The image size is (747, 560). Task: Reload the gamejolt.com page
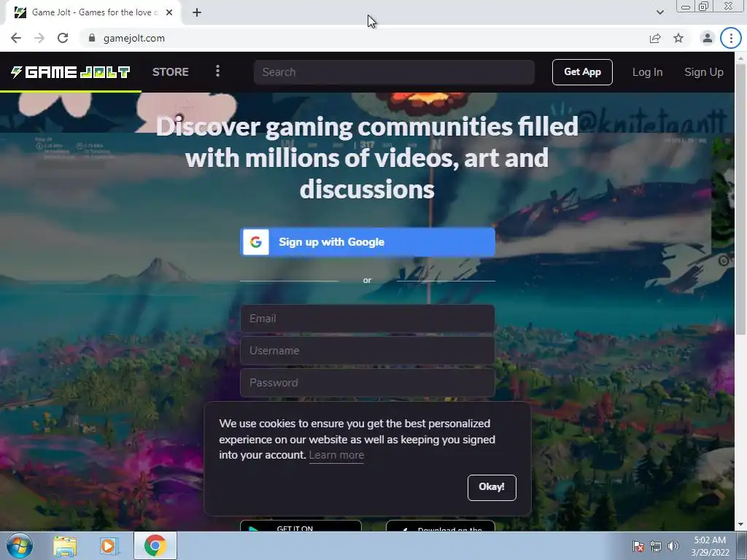pyautogui.click(x=63, y=38)
